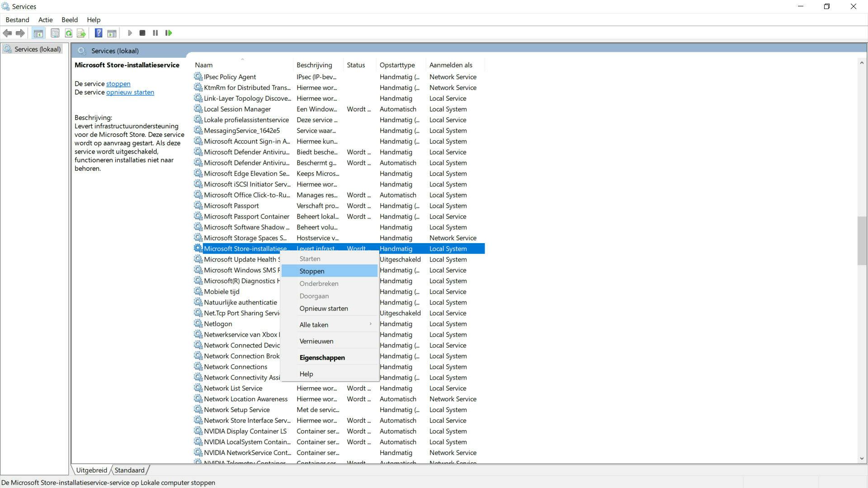
Task: Sort the list by the Naam column
Action: pyautogui.click(x=204, y=65)
